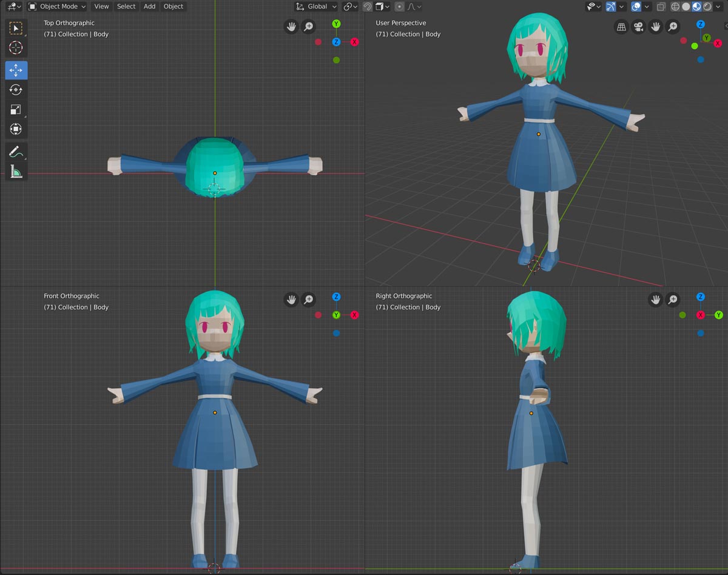Switch perspective/orthographic with grid icon
728x575 pixels.
(x=621, y=27)
